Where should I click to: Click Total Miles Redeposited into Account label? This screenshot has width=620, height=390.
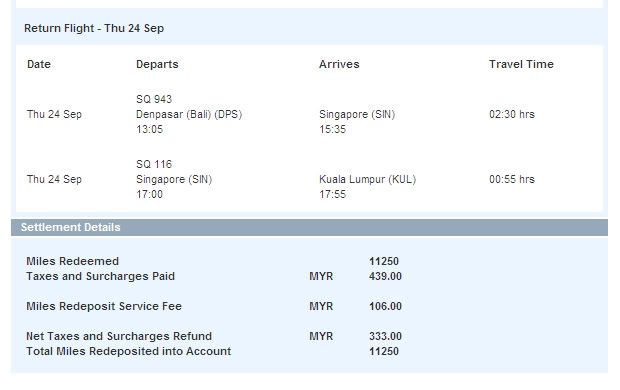129,351
